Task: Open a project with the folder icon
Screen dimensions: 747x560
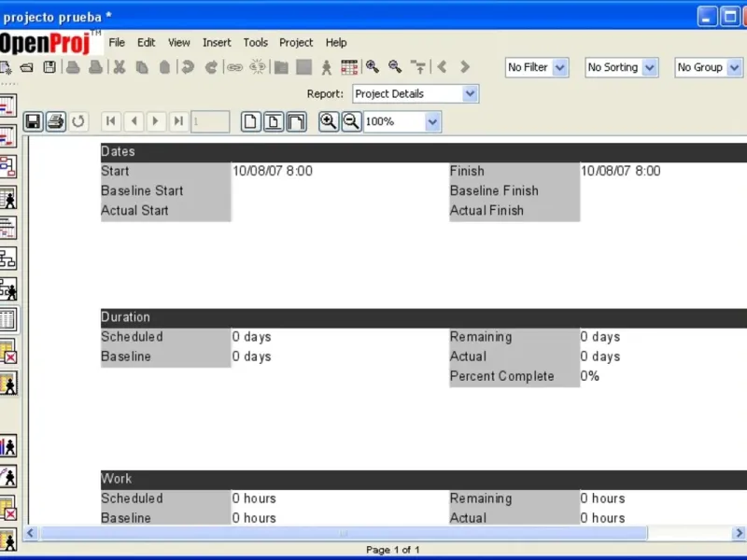Action: pyautogui.click(x=27, y=67)
